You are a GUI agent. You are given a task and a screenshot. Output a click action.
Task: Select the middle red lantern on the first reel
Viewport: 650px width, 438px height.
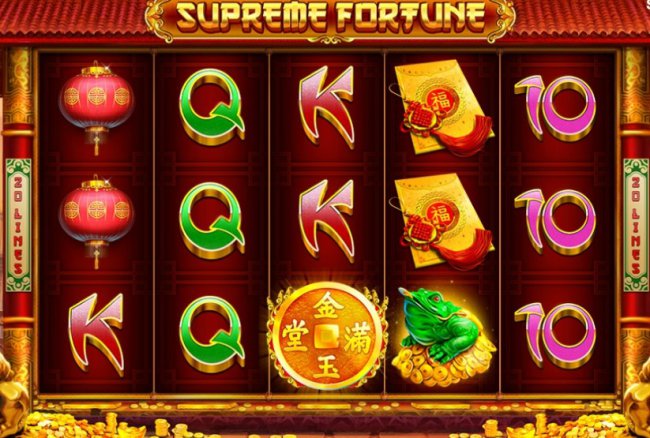pyautogui.click(x=97, y=221)
